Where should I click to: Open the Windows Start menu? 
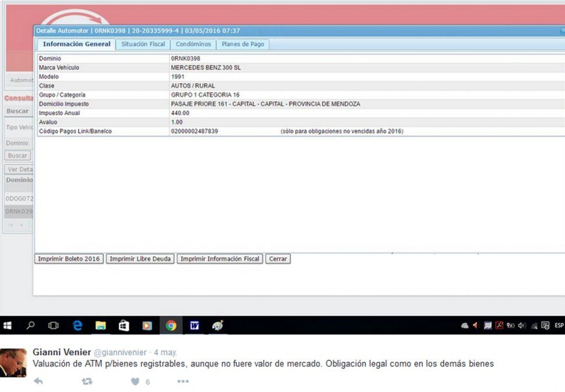click(8, 326)
